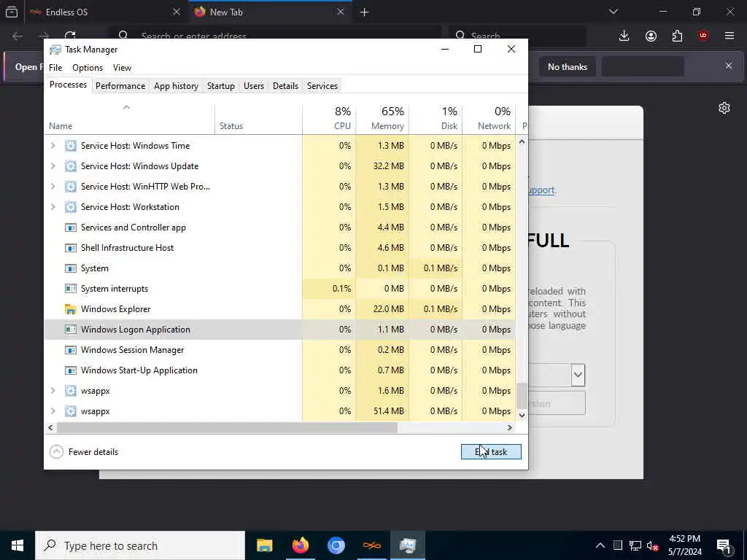Image resolution: width=747 pixels, height=560 pixels.
Task: Sort by Memory column header
Action: (x=382, y=118)
